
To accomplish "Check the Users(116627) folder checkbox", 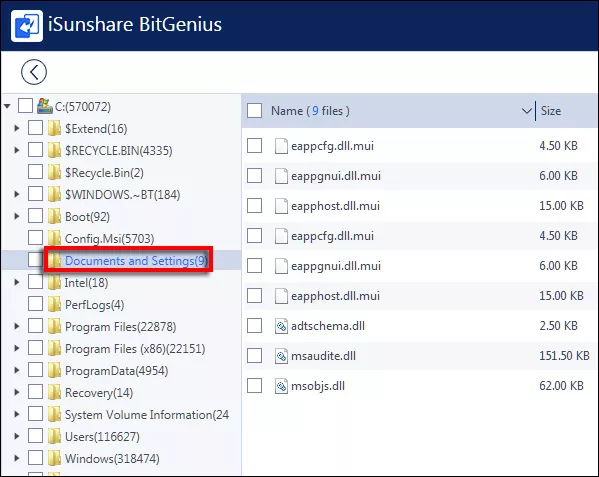I will 35,436.
